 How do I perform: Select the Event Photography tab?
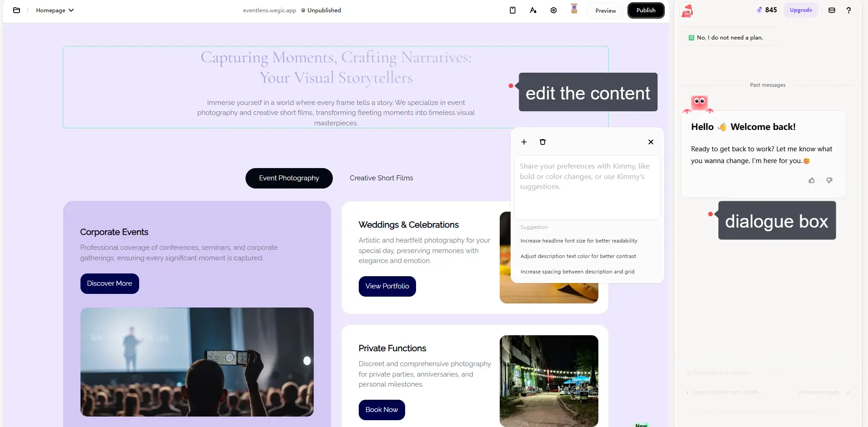289,178
